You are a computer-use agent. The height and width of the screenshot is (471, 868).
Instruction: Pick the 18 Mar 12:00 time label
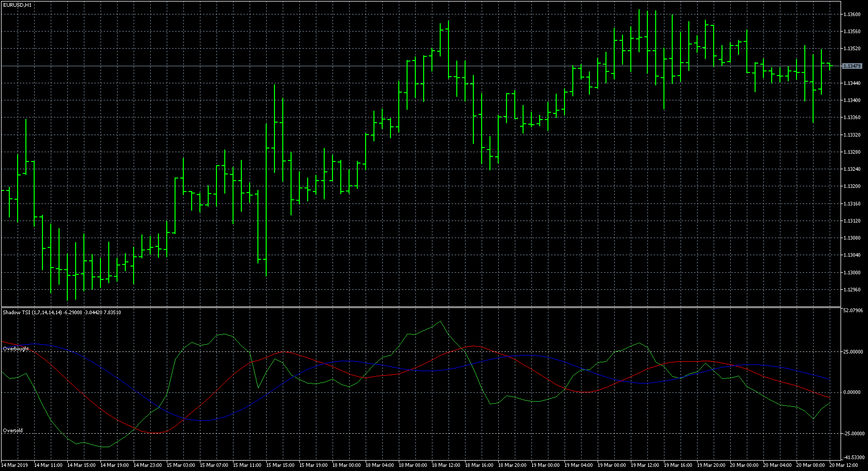[446, 465]
